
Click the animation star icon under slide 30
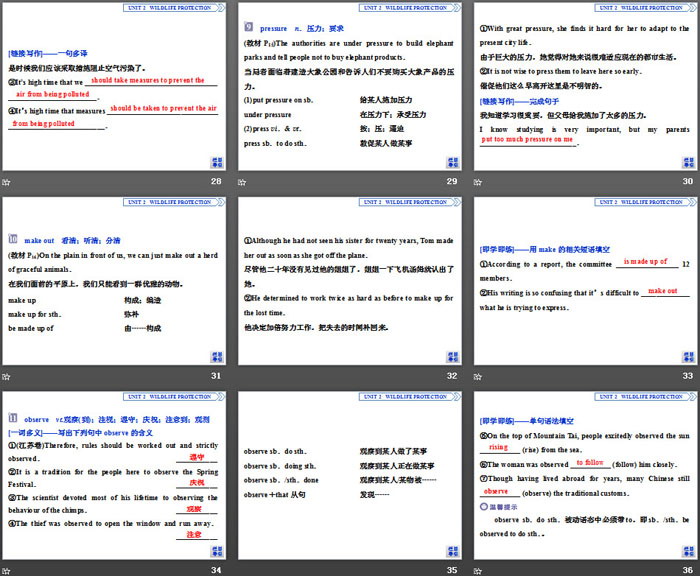(478, 182)
